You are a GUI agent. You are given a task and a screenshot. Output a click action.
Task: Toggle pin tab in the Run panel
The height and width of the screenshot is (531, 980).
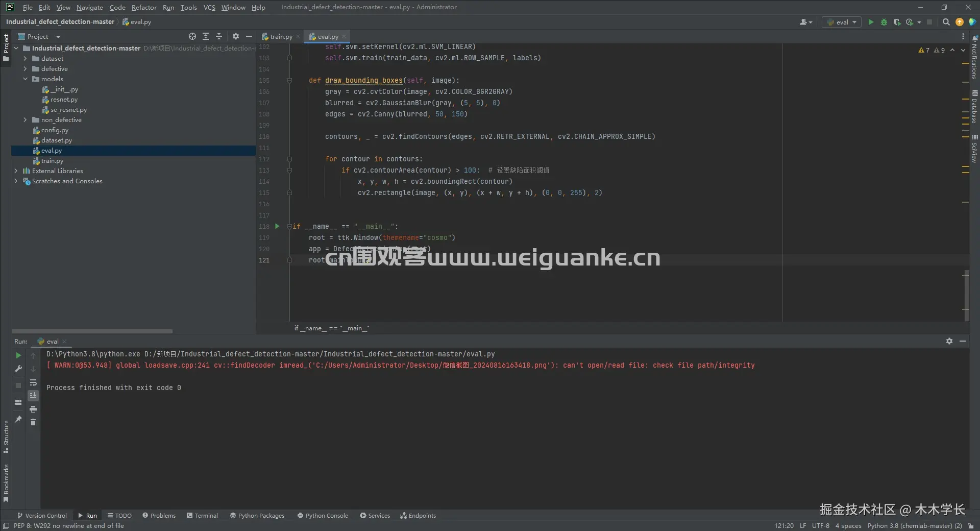point(18,419)
